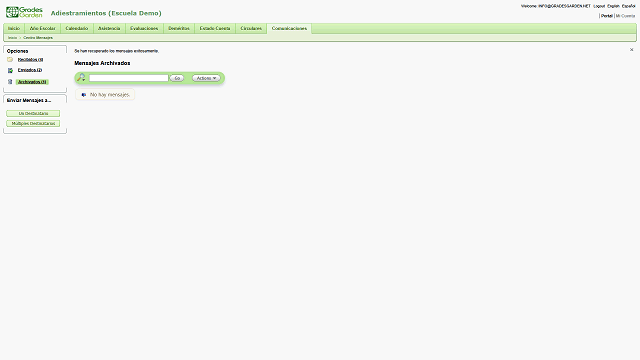Switch to the Calendario tab
Screen dimensions: 640x360
coord(77,28)
